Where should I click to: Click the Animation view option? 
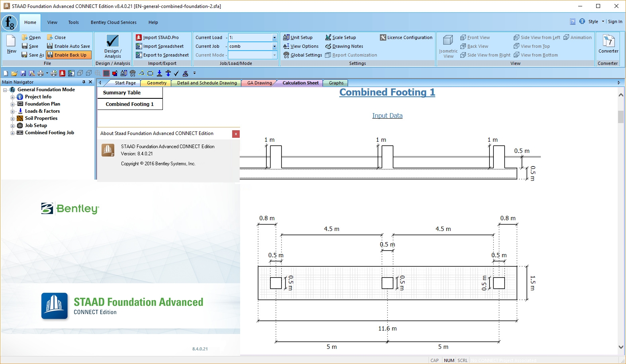pyautogui.click(x=577, y=37)
